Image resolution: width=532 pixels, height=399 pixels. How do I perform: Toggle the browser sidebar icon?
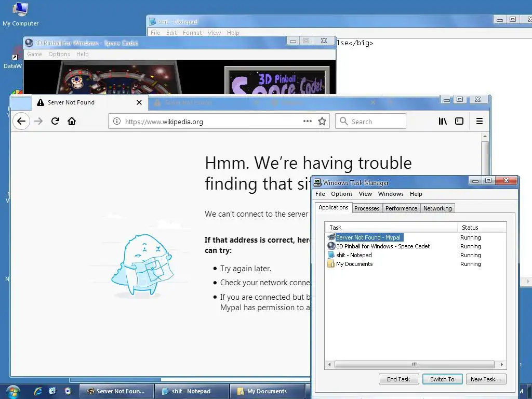point(459,121)
